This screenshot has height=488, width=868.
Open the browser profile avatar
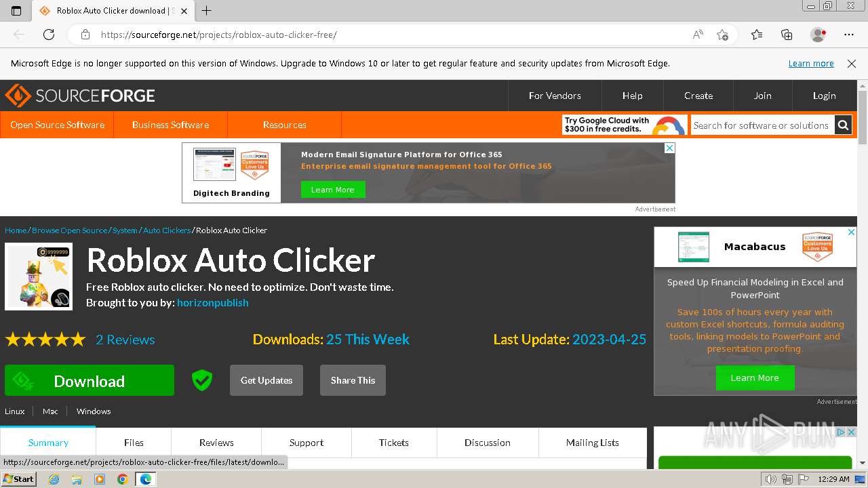coord(818,35)
